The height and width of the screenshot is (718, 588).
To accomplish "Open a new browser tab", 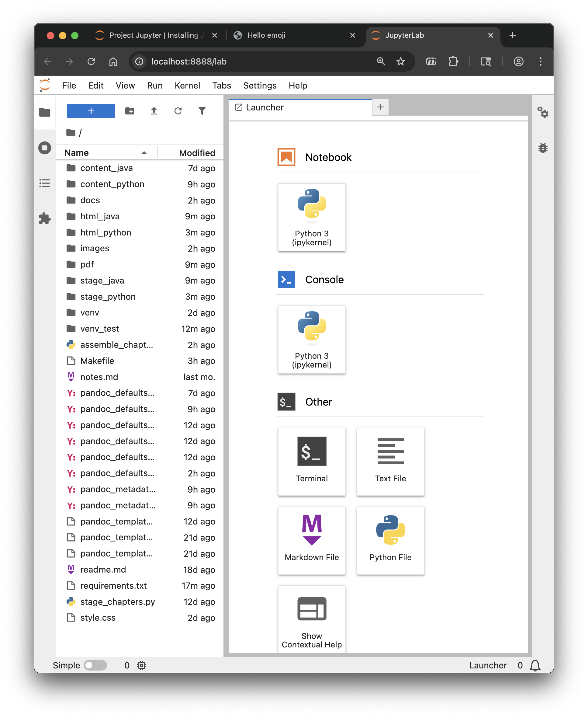I will coord(512,35).
